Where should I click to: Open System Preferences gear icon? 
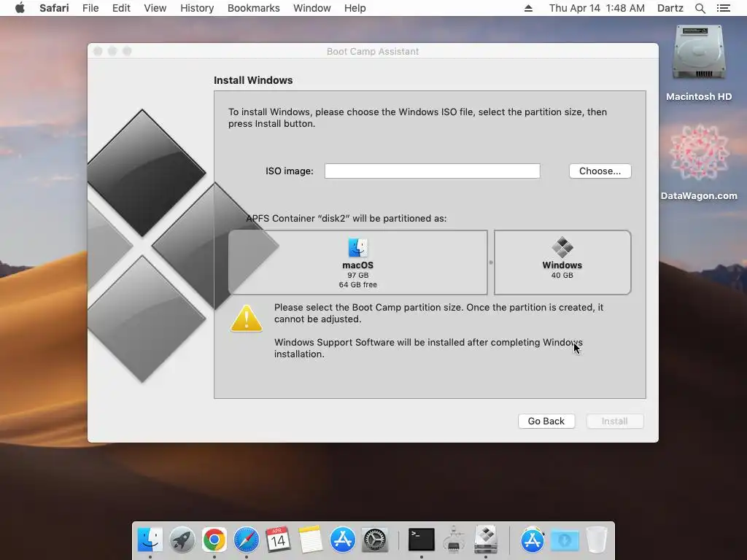click(375, 540)
